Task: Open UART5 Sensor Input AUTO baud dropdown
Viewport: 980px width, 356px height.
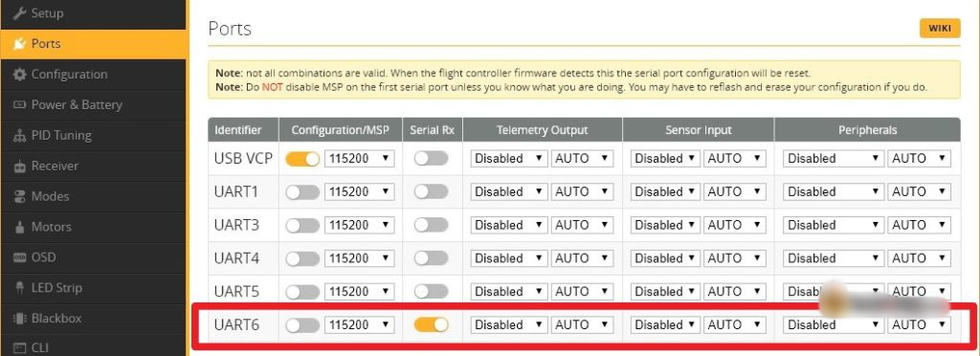Action: (x=734, y=291)
